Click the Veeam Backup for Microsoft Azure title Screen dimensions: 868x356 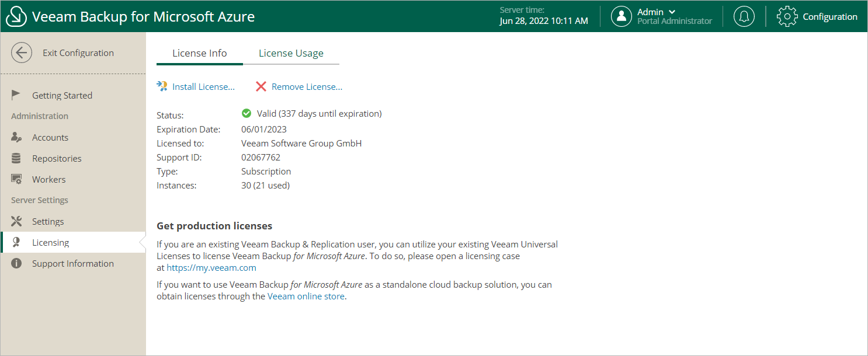(x=143, y=16)
